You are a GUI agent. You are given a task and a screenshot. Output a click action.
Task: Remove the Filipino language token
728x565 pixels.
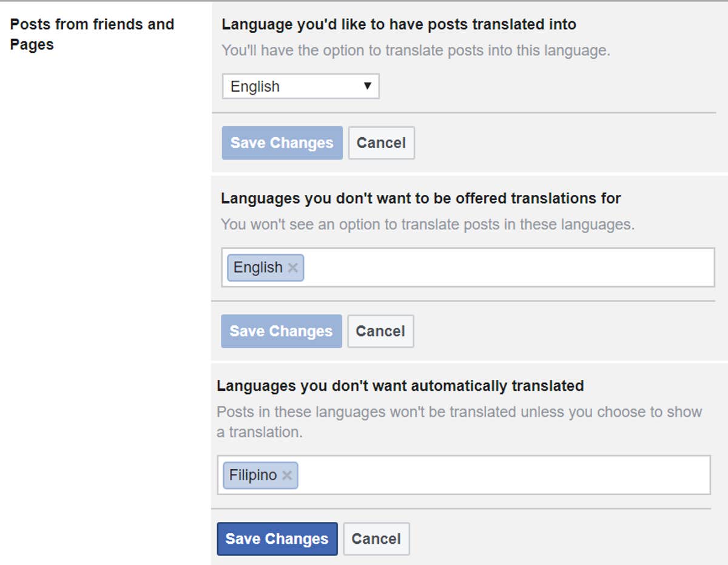[287, 475]
